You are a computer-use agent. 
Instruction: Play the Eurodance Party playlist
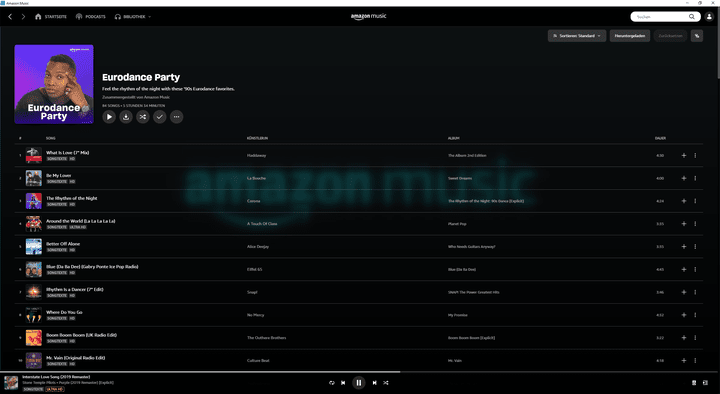pos(109,117)
